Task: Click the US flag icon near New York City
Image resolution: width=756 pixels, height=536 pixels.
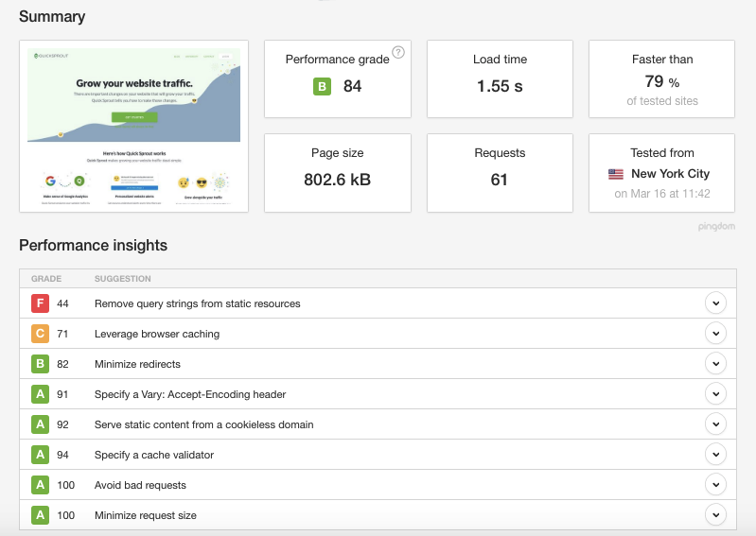Action: click(616, 174)
